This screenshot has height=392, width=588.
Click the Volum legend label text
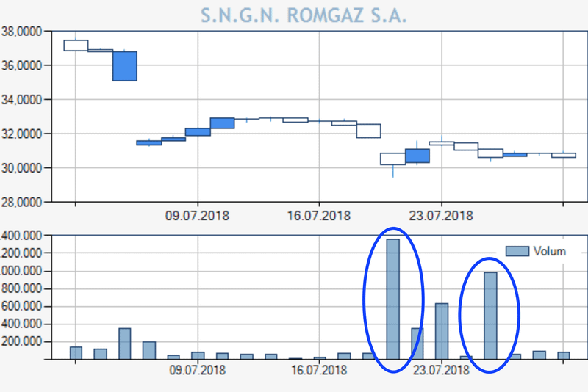click(x=550, y=251)
